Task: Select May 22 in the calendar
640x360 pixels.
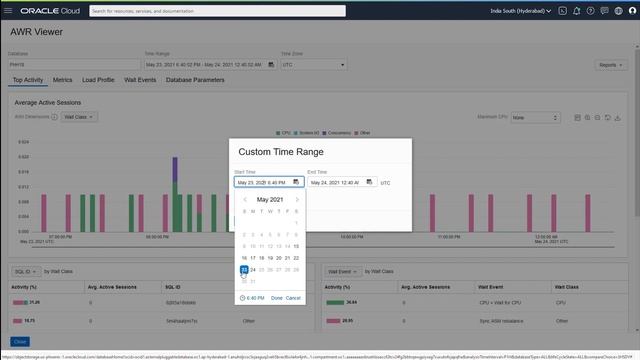Action: 296,258
